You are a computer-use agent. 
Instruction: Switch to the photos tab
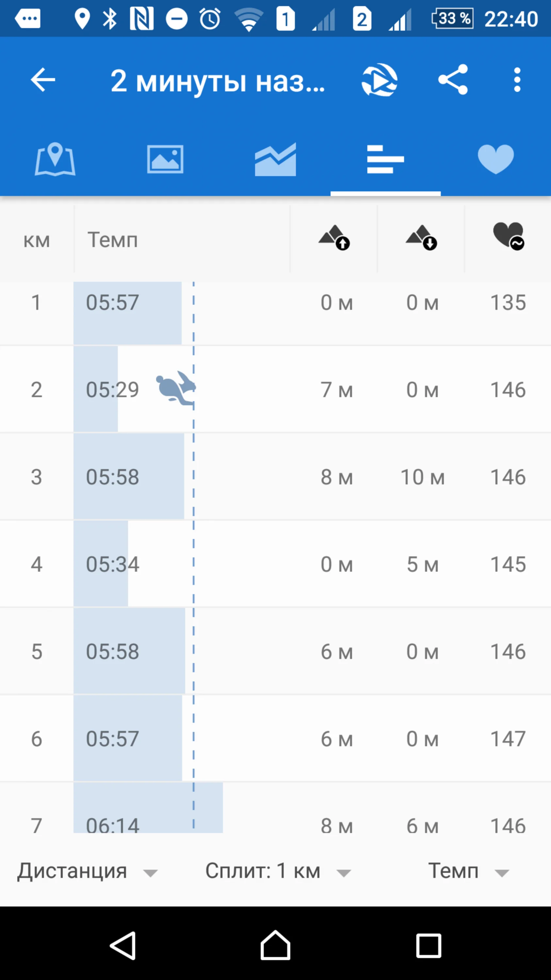point(165,159)
